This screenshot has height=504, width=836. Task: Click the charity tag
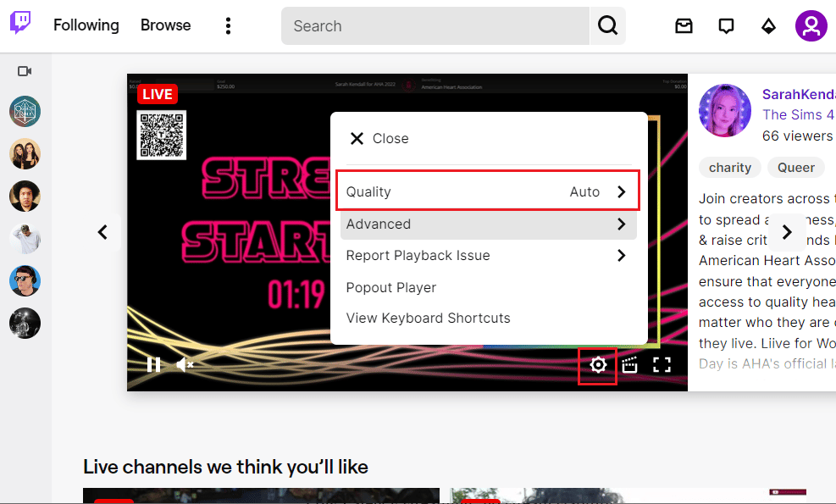coord(730,168)
